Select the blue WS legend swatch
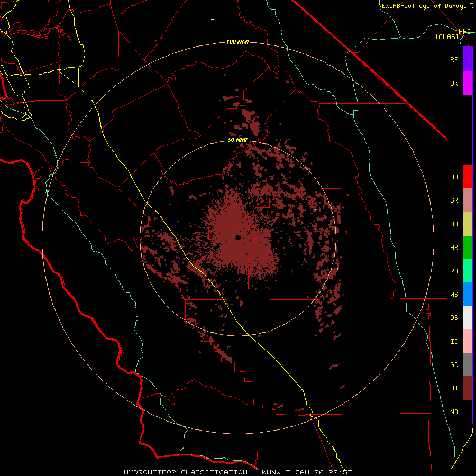Image resolution: width=476 pixels, height=476 pixels. point(467,294)
